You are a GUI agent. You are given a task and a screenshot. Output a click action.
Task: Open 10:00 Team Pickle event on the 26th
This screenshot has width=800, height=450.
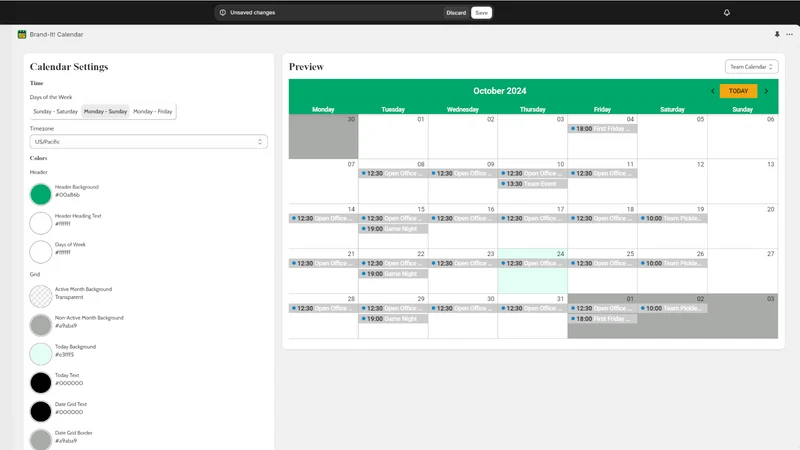tap(672, 263)
